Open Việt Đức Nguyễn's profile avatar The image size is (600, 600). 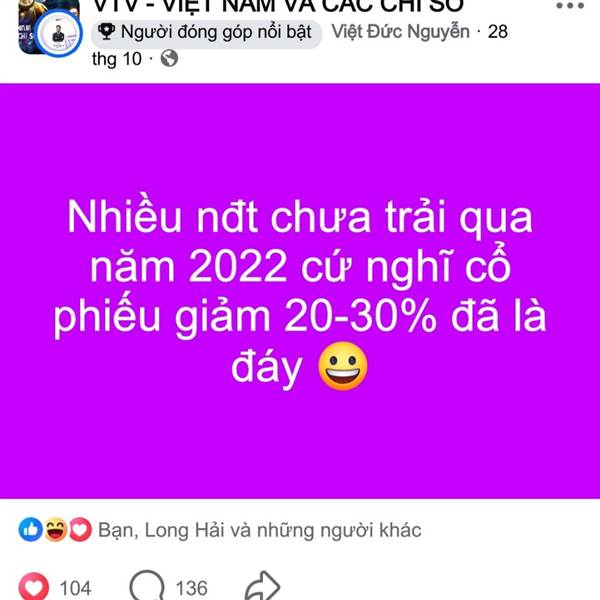click(x=59, y=34)
